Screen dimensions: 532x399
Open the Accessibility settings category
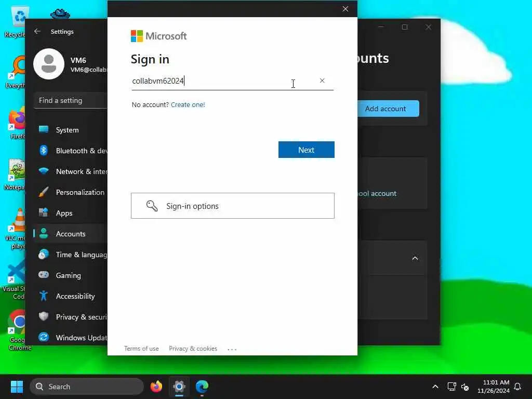click(x=71, y=296)
